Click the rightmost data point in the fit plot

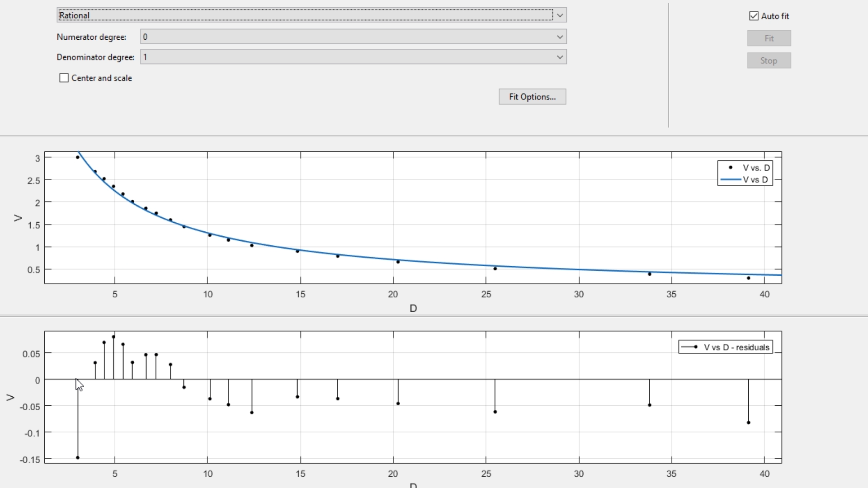click(x=749, y=278)
